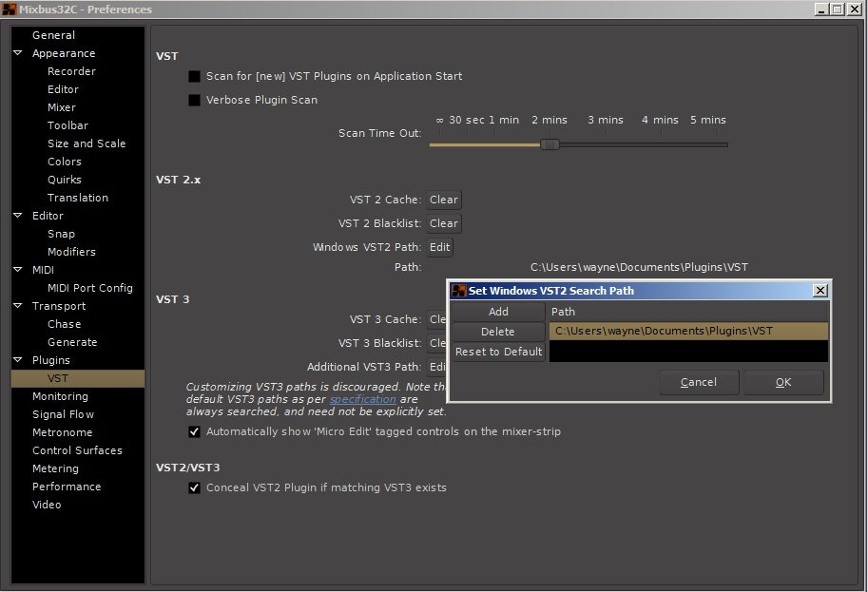Select Translation preferences
The height and width of the screenshot is (592, 868).
[78, 198]
